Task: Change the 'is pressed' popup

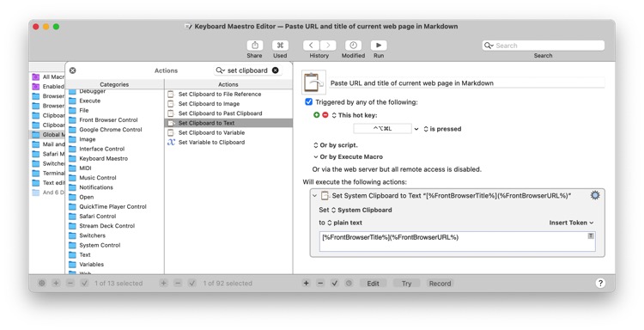Action: click(442, 129)
